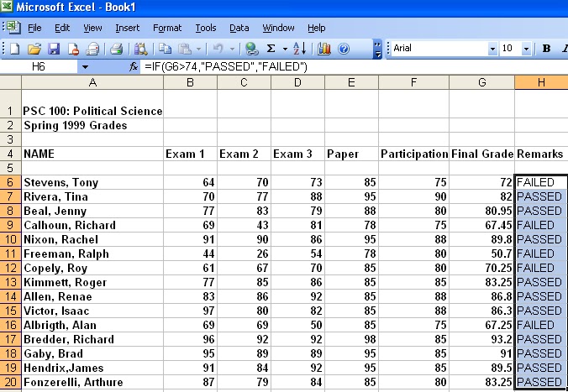This screenshot has width=568, height=392.
Task: Open the Data menu
Action: tap(239, 28)
